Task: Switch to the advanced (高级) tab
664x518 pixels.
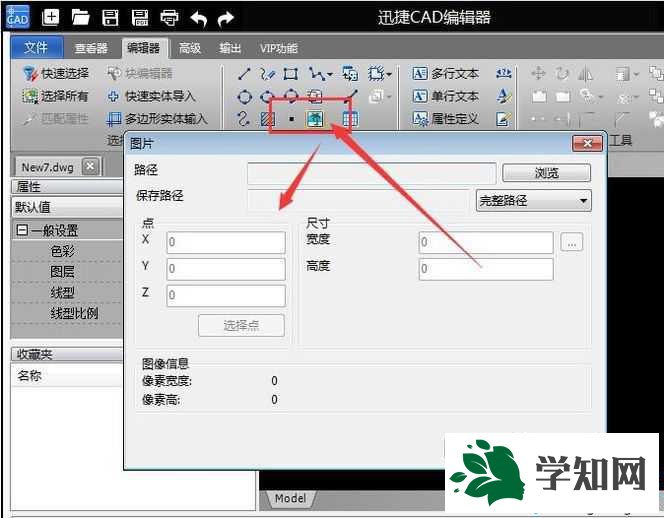Action: point(190,48)
